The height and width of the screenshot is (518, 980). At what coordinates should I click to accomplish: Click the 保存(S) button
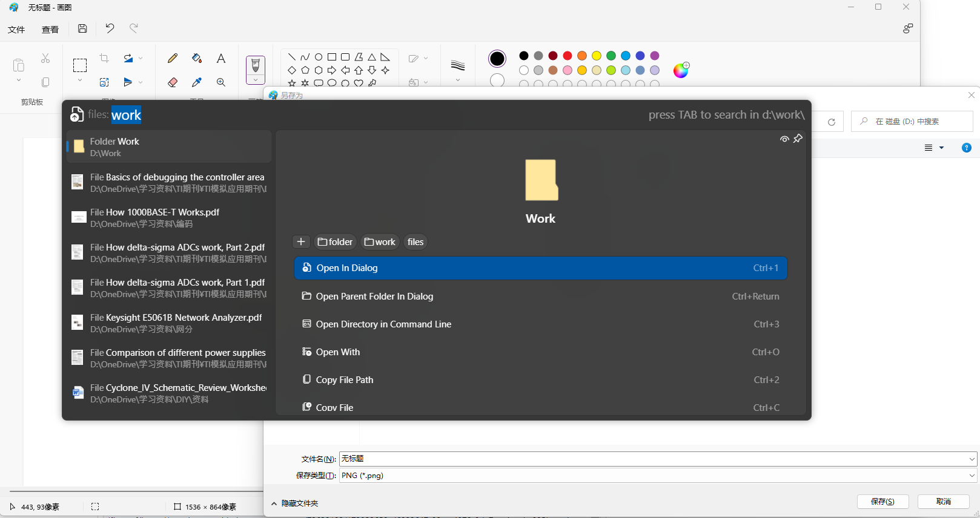(882, 502)
